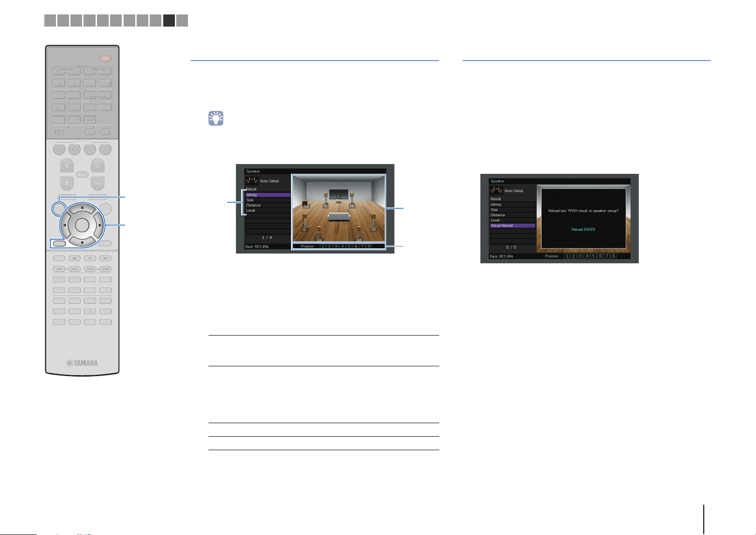Click the volume plus button on the remote

(97, 166)
